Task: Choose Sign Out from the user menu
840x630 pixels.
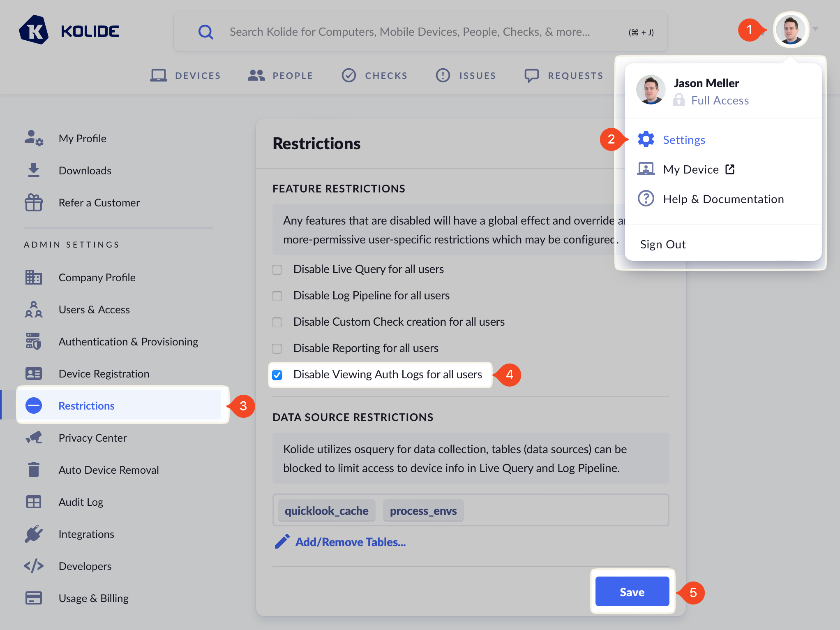Action: point(662,244)
